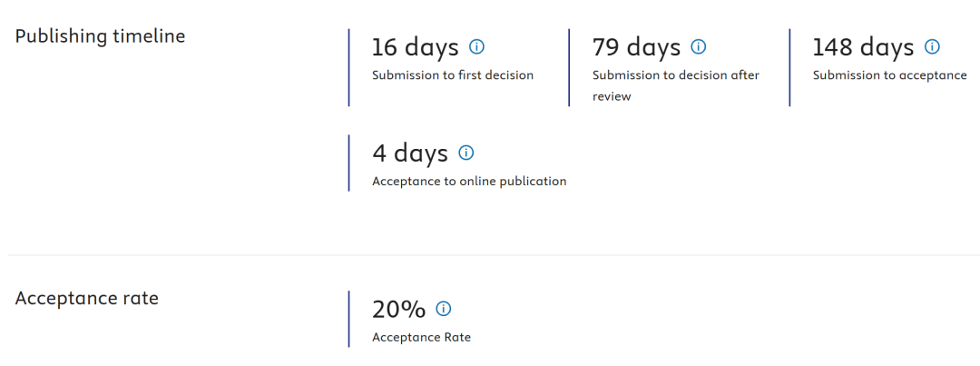The image size is (980, 366).
Task: Click the horizontal divider line between sections
Action: [490, 255]
